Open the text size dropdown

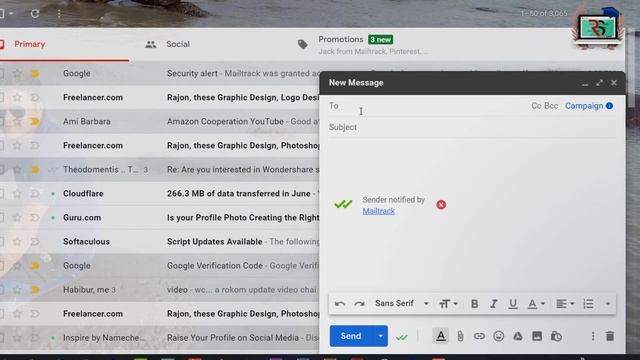(448, 304)
